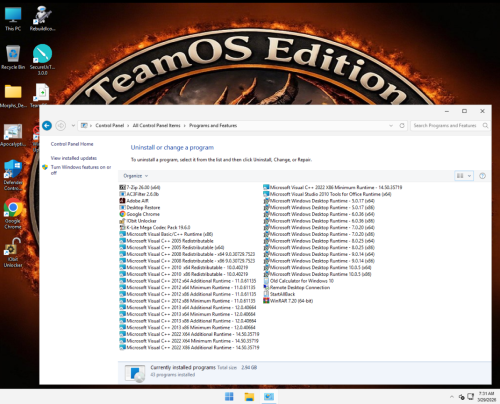Expand the view options dropdown arrow
Screen dimensions: 500x404
[469, 176]
